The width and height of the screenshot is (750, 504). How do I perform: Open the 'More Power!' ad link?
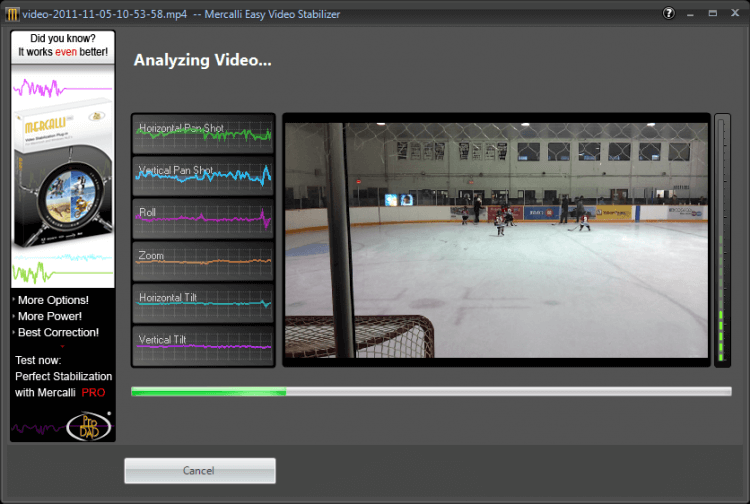click(50, 316)
